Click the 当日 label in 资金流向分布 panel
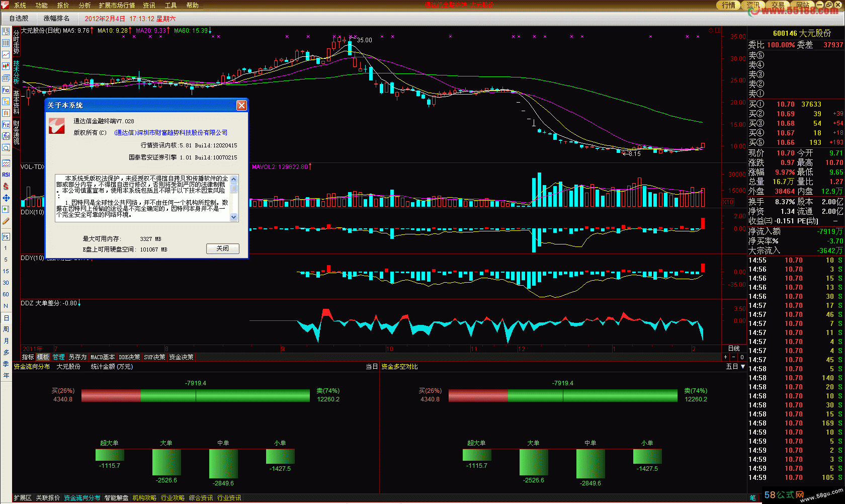Screen dimensions: 845x504 click(x=372, y=367)
